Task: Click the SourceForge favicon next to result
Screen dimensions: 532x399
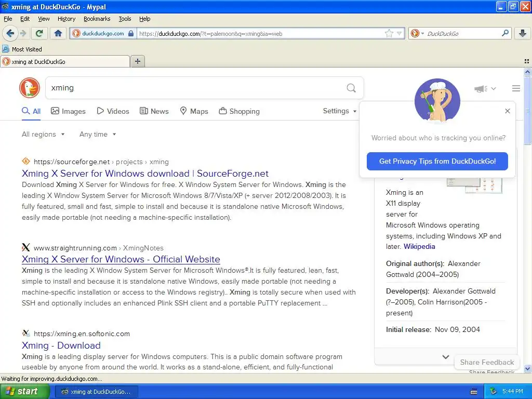Action: 26,161
